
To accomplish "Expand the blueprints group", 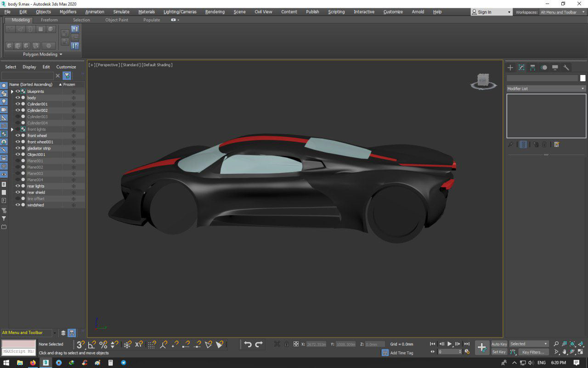I will tap(12, 92).
